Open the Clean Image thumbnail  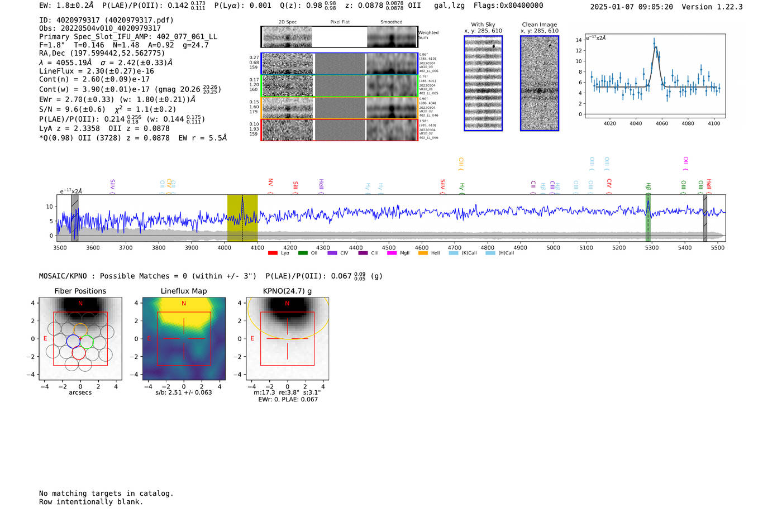tap(540, 83)
